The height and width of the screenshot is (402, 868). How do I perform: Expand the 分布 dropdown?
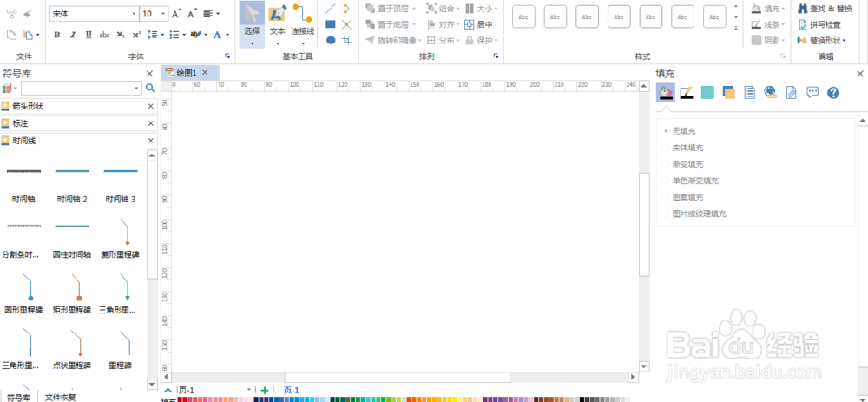pyautogui.click(x=458, y=41)
